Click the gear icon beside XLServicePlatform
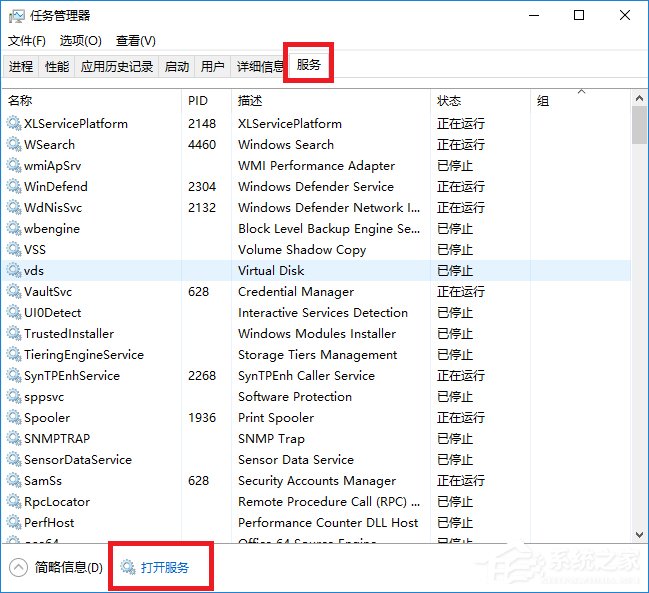This screenshot has height=593, width=649. (x=14, y=124)
